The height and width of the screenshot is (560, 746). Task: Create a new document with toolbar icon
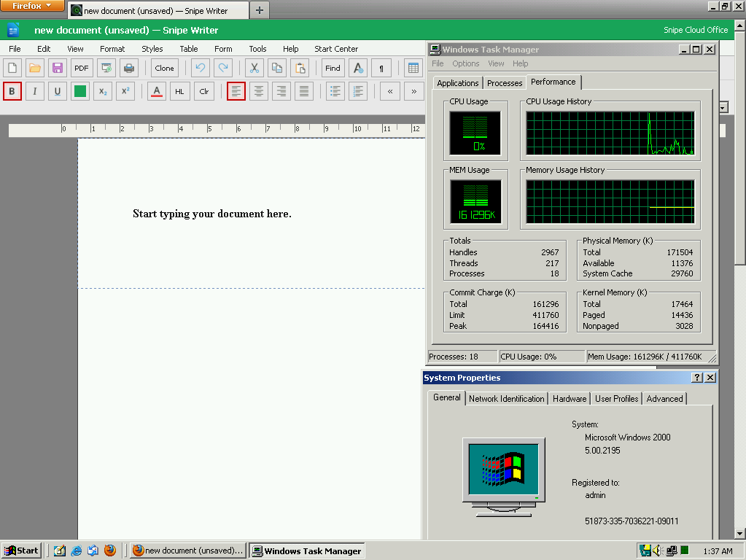(12, 68)
